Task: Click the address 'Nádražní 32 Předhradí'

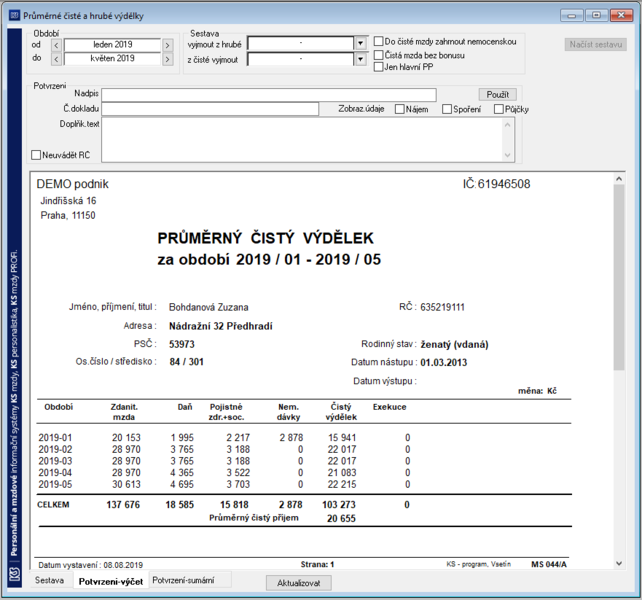Action: pos(221,326)
